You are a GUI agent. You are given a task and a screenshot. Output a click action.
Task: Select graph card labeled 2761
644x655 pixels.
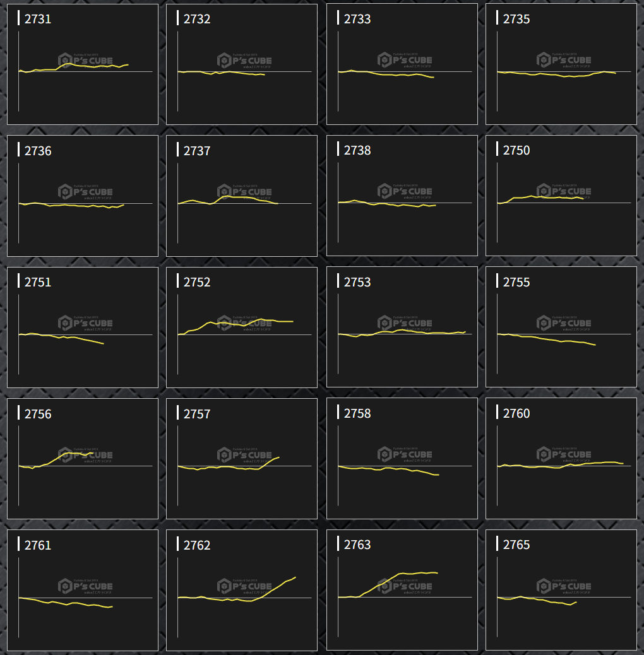[x=83, y=590]
